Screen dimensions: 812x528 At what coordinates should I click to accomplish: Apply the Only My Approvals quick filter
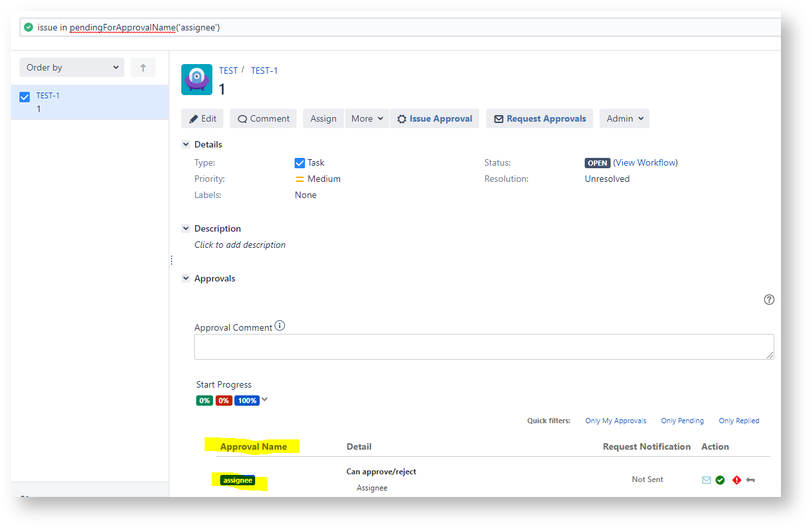pyautogui.click(x=615, y=421)
